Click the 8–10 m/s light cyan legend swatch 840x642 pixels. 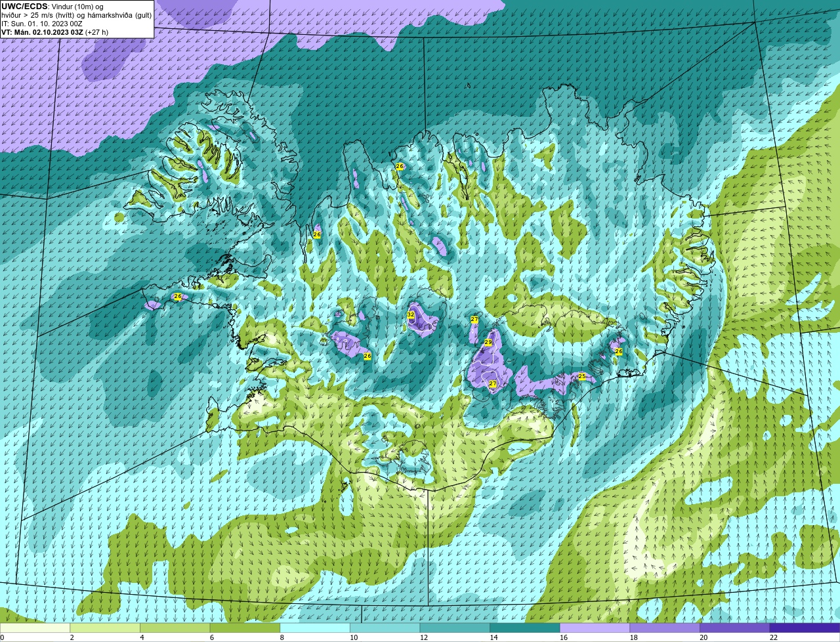(x=316, y=628)
